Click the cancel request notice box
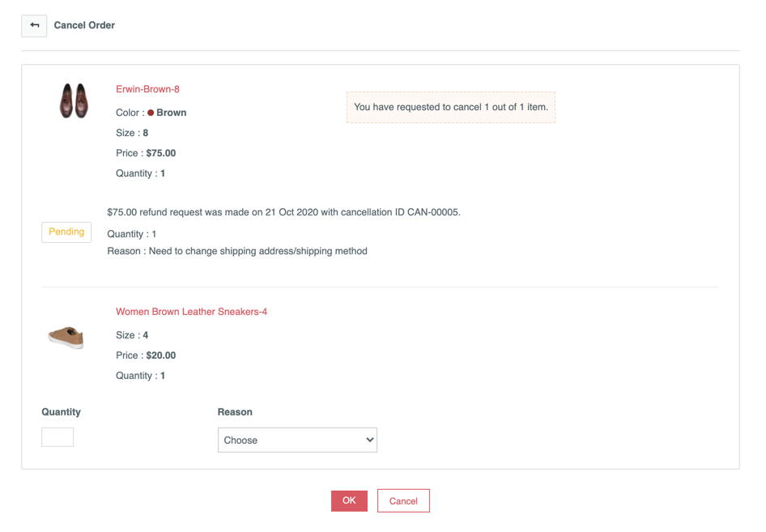 click(x=450, y=107)
